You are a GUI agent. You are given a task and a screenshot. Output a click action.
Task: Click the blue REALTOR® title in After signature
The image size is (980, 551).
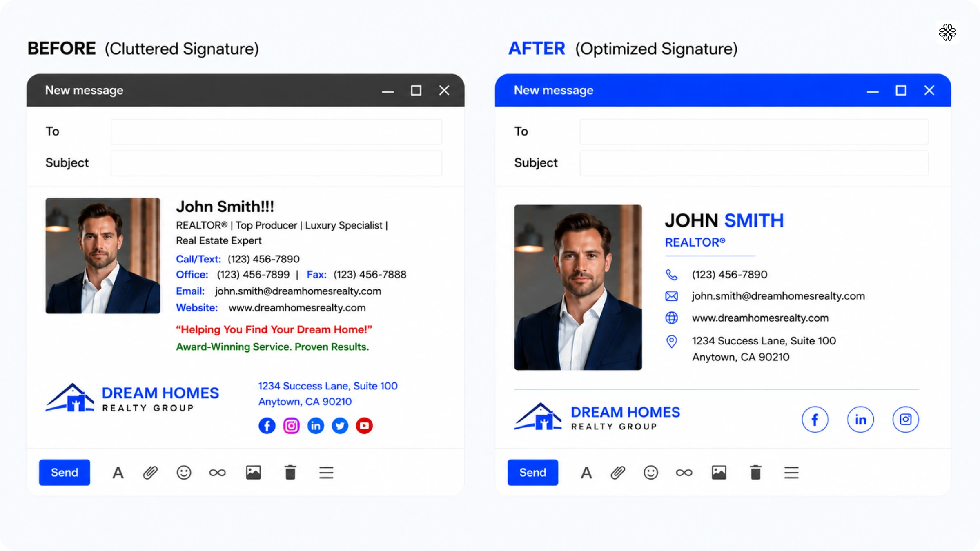[x=695, y=242]
